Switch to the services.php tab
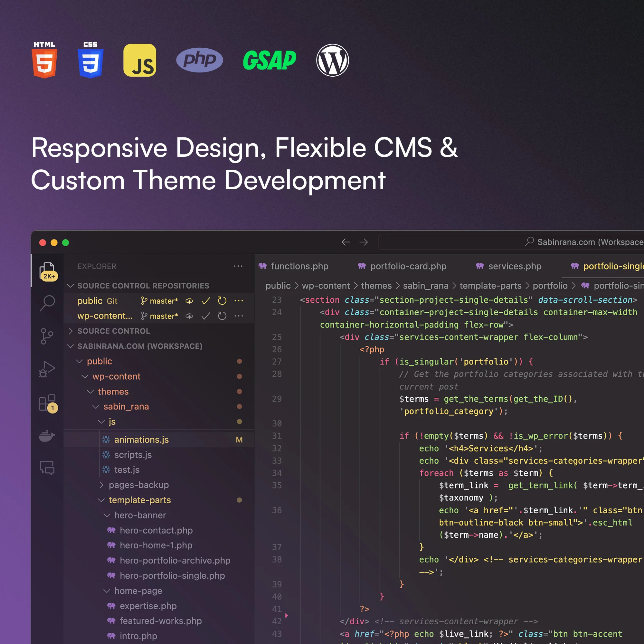The image size is (644, 644). (x=514, y=266)
